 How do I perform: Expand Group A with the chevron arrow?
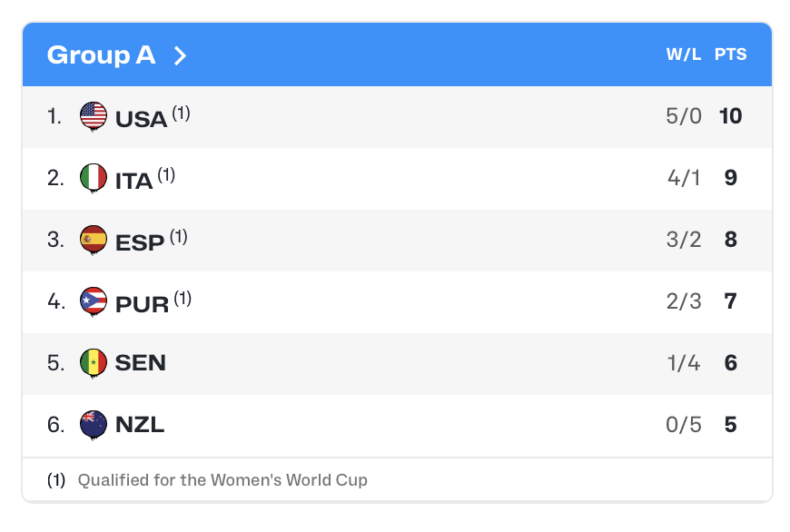point(180,55)
